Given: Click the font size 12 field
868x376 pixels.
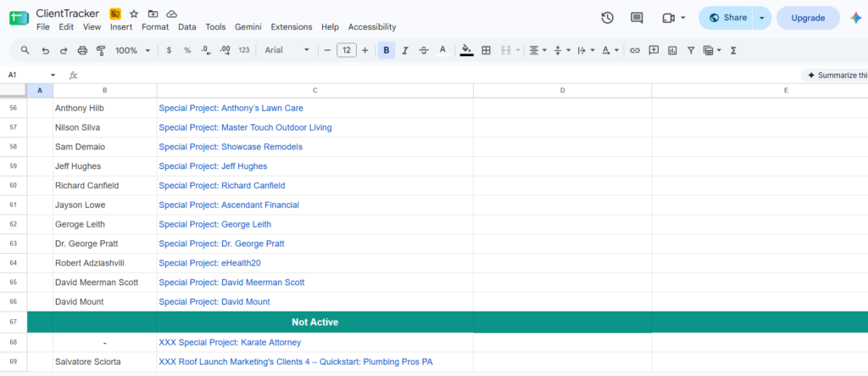Looking at the screenshot, I should pos(347,50).
